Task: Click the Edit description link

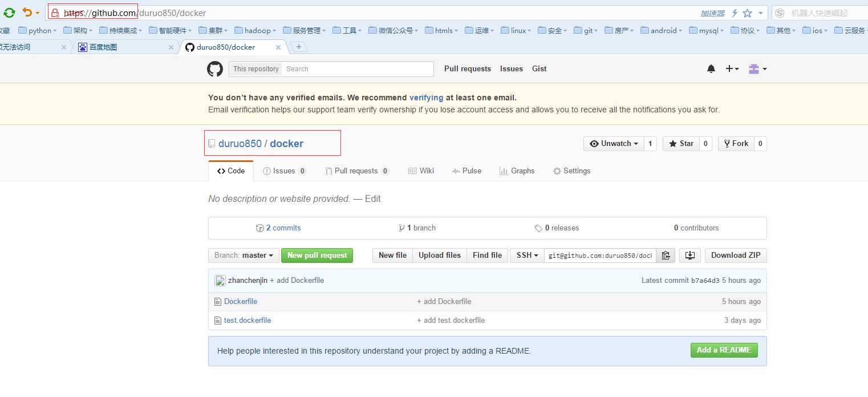Action: pyautogui.click(x=372, y=199)
